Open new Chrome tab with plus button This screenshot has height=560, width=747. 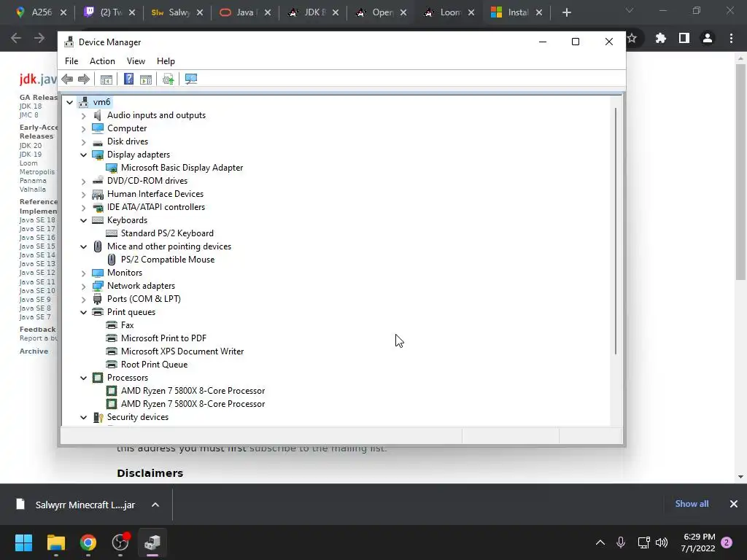click(x=566, y=12)
